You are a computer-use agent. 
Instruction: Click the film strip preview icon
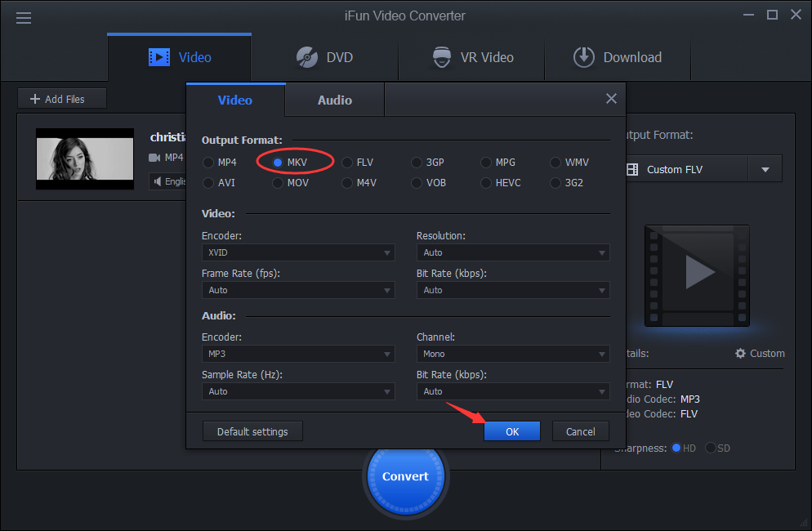click(x=697, y=275)
